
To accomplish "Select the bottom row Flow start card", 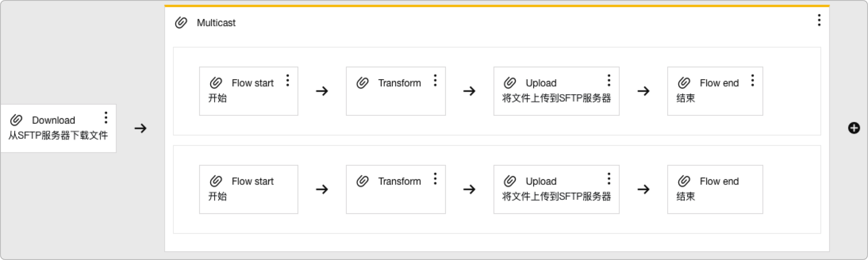I will pos(249,189).
